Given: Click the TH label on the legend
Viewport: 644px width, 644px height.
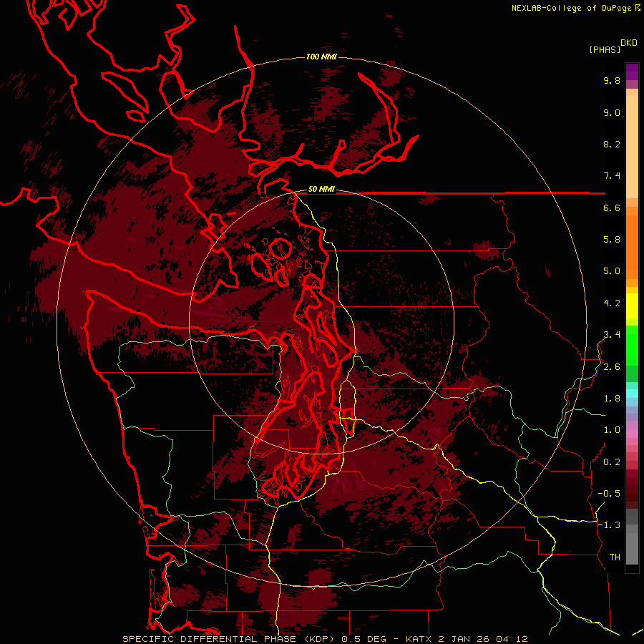Looking at the screenshot, I should (615, 557).
